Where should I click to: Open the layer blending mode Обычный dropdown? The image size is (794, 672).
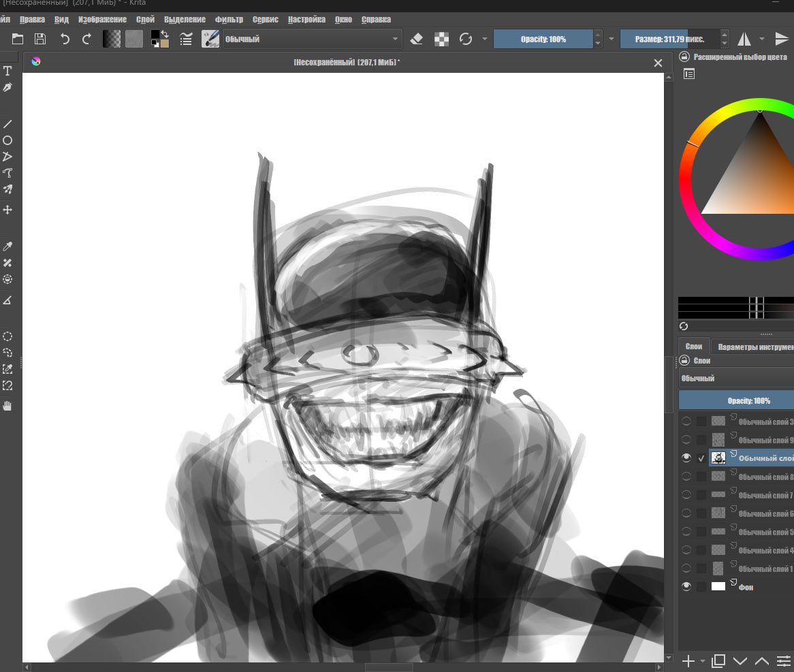pyautogui.click(x=736, y=379)
